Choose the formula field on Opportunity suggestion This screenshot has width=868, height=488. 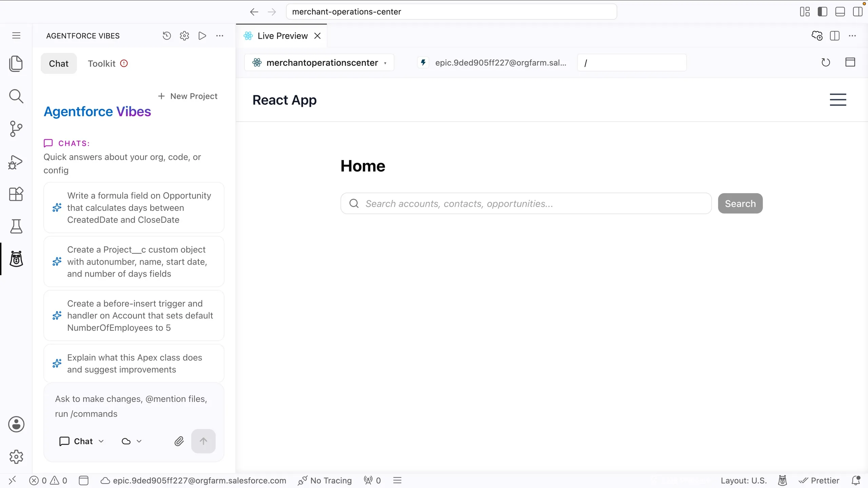tap(134, 207)
